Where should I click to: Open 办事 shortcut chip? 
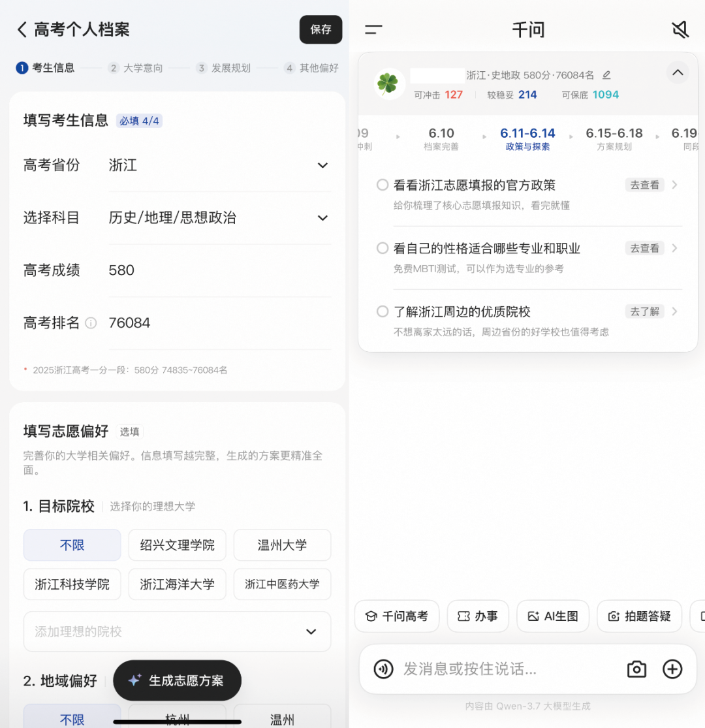coord(478,616)
